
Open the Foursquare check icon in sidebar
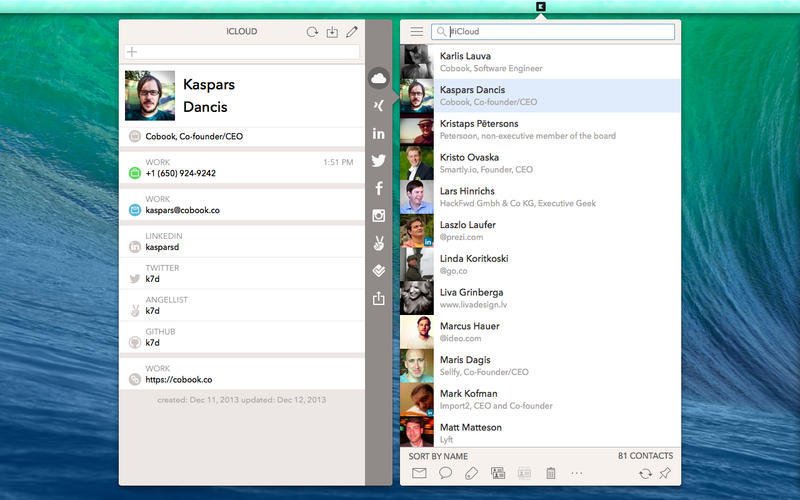click(379, 270)
